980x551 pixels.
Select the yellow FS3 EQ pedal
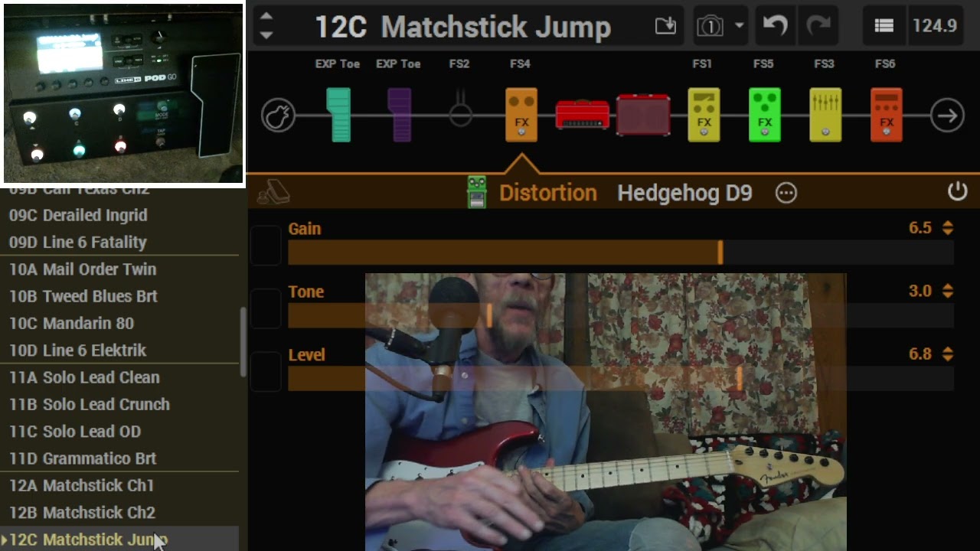[825, 115]
